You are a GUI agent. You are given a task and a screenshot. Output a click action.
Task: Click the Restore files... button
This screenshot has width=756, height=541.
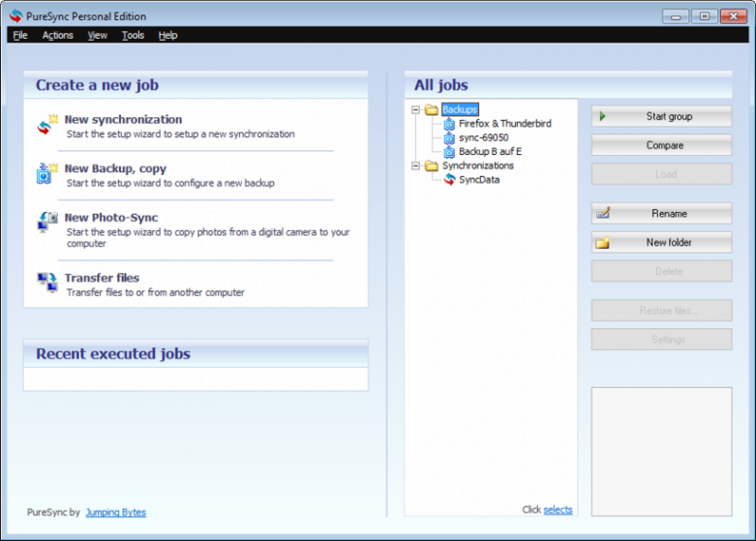(x=661, y=311)
